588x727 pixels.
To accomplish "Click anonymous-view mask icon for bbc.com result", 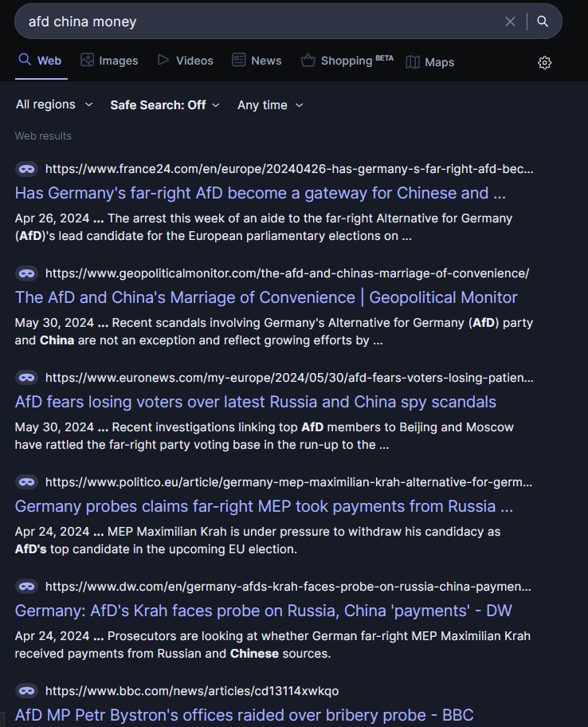I will 26,690.
